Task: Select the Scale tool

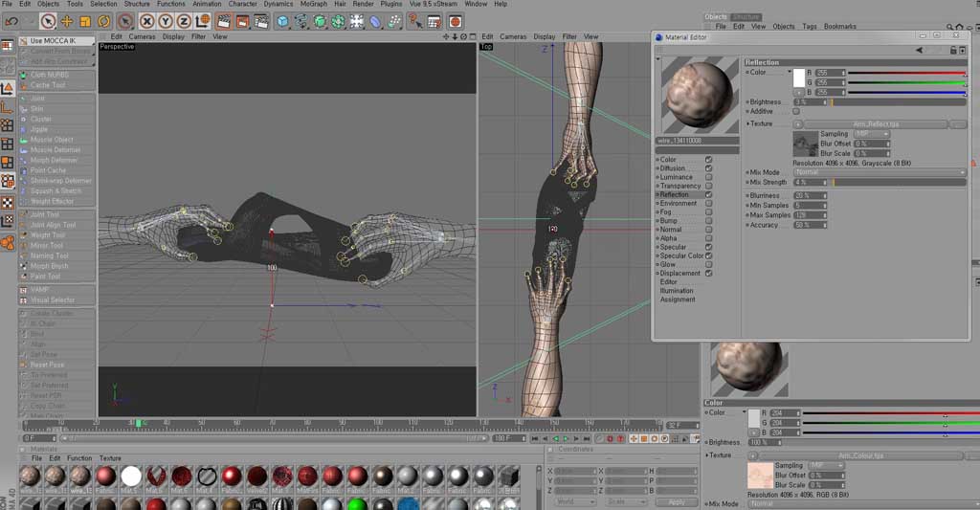Action: pos(85,22)
